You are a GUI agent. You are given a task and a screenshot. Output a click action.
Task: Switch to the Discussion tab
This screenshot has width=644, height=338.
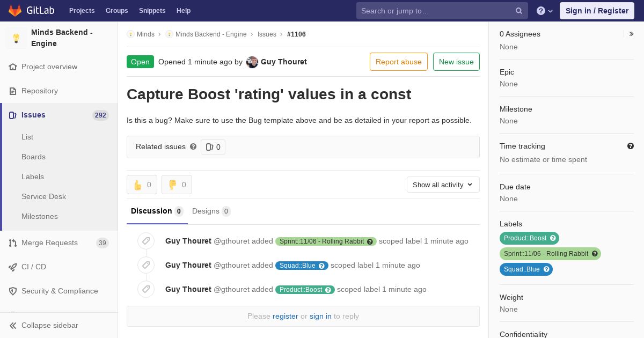(x=157, y=211)
